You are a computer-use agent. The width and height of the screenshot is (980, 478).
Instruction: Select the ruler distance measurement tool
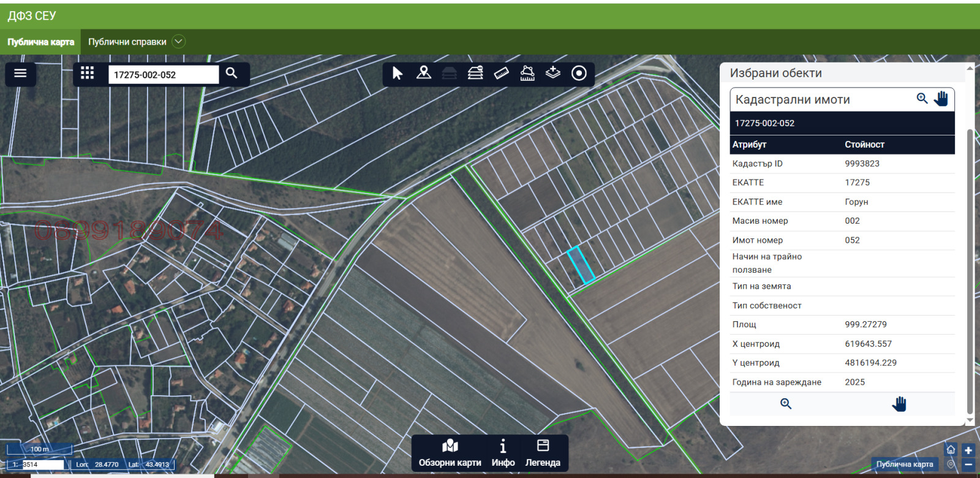501,74
